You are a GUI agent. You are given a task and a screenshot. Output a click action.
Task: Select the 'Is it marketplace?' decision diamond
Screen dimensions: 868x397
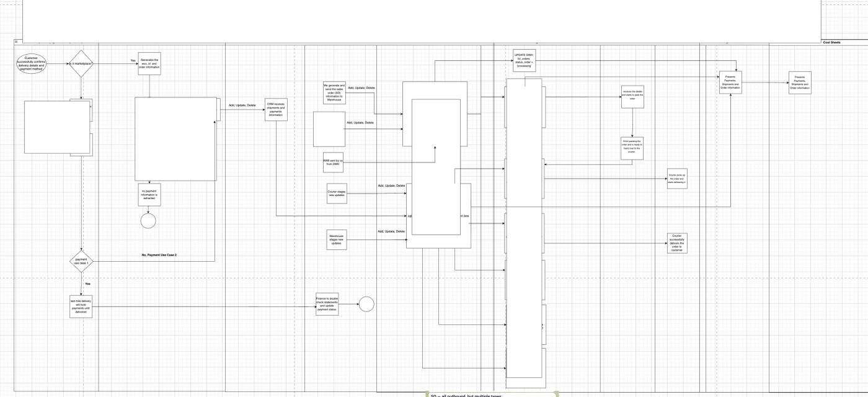81,64
